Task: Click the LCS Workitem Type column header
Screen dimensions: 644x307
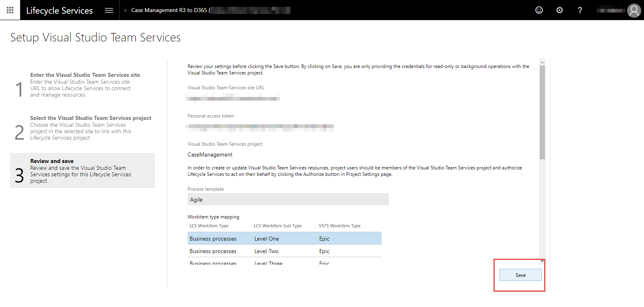Action: pyautogui.click(x=209, y=226)
